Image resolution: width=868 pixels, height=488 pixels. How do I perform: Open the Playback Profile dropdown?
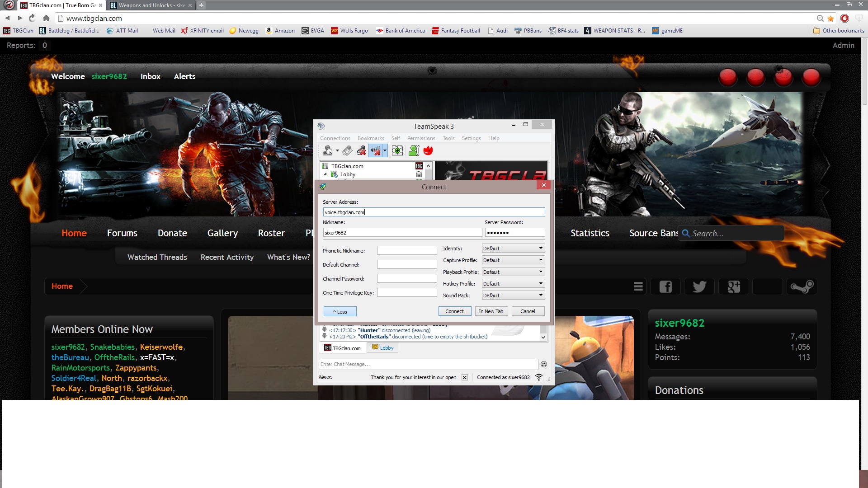coord(513,272)
